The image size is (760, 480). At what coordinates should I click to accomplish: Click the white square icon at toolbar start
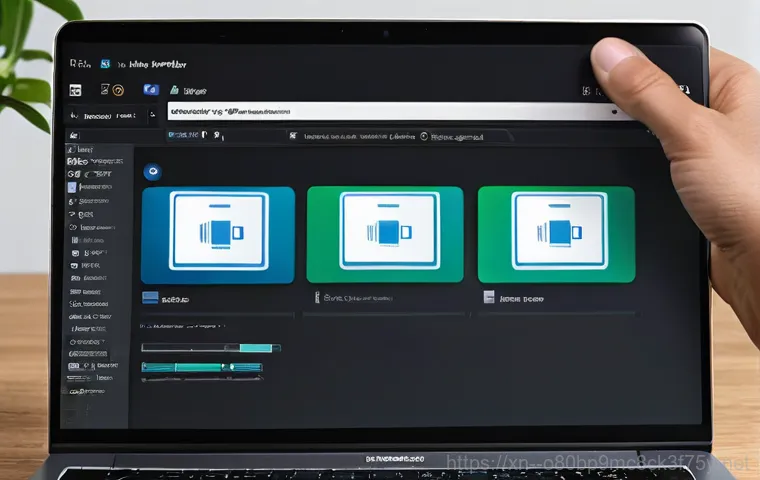[x=75, y=90]
